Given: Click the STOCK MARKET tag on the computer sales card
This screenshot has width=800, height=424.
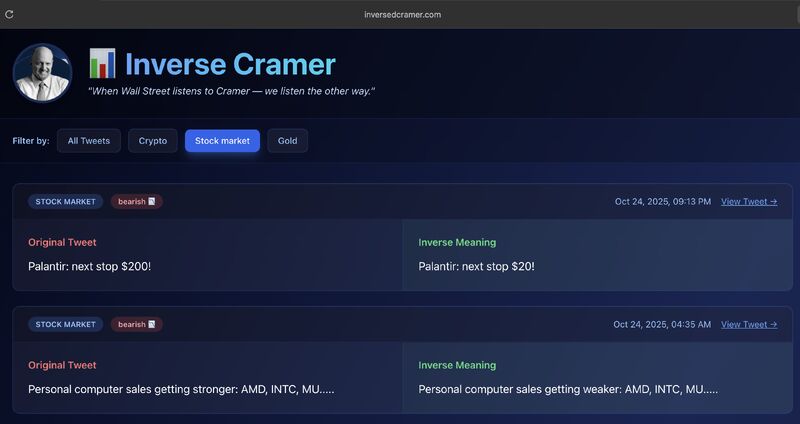Looking at the screenshot, I should coord(65,325).
